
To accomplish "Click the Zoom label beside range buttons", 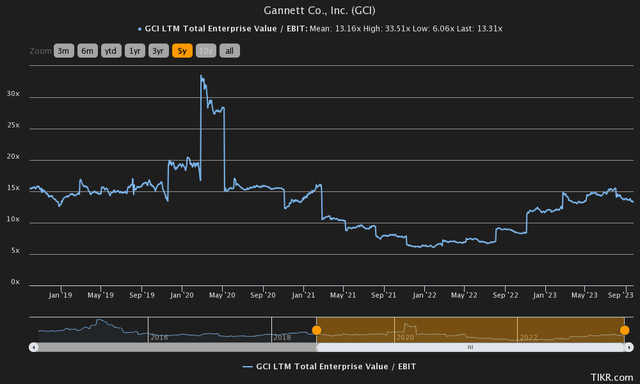I will pyautogui.click(x=40, y=51).
